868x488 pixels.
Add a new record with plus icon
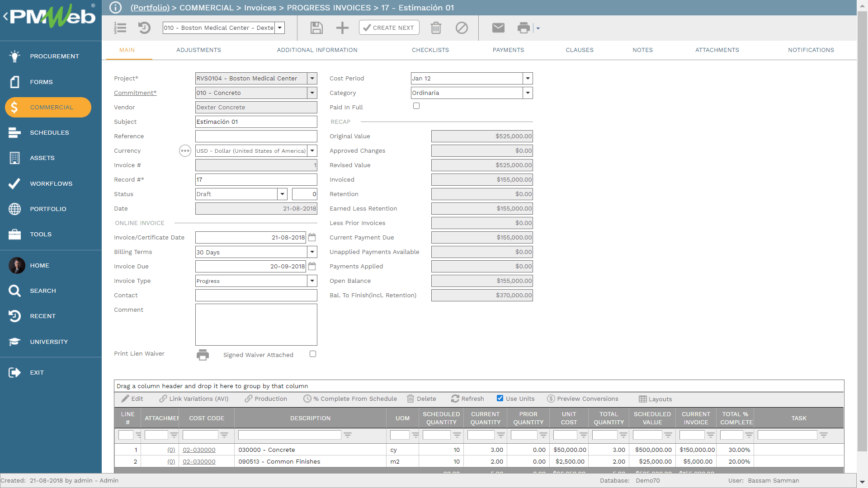pos(342,28)
